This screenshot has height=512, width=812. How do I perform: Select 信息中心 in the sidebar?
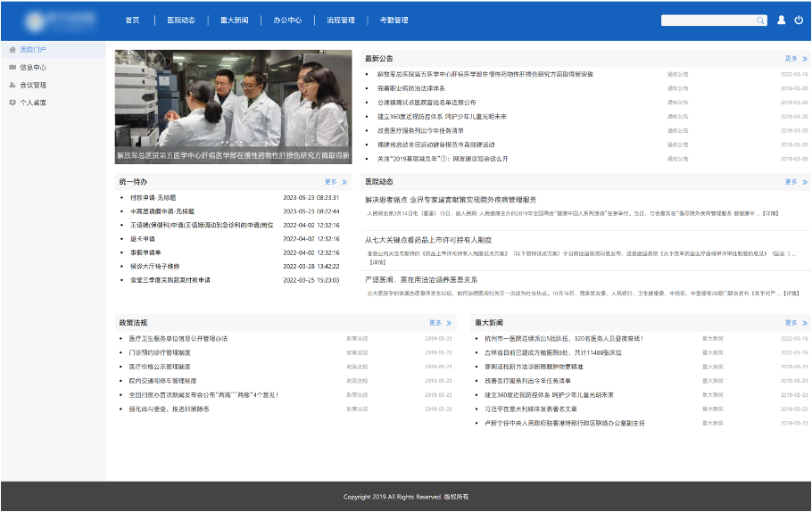point(54,67)
